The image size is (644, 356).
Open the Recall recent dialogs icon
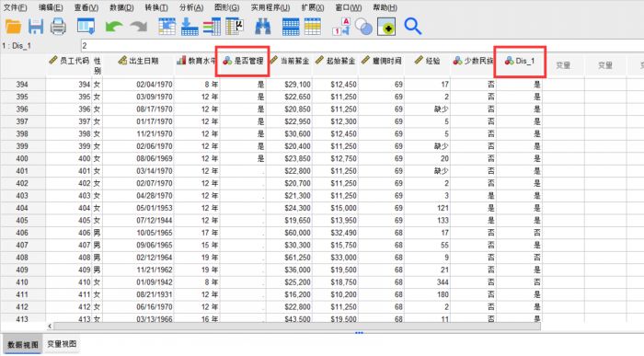click(x=86, y=27)
